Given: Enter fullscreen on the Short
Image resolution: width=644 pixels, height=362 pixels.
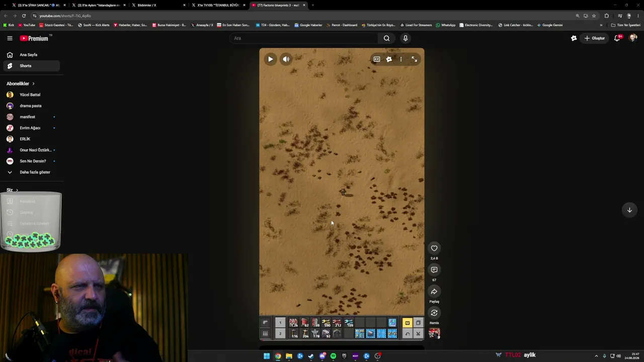Looking at the screenshot, I should pyautogui.click(x=414, y=59).
